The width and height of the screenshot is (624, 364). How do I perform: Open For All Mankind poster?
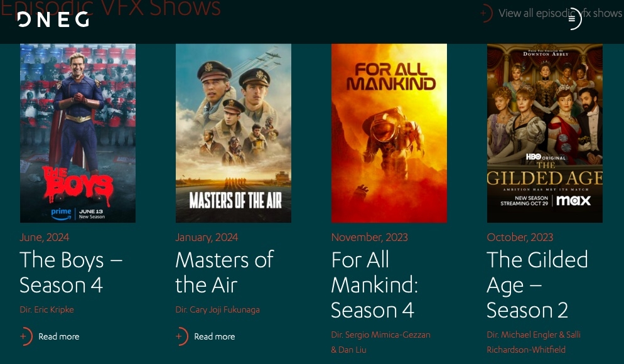389,133
